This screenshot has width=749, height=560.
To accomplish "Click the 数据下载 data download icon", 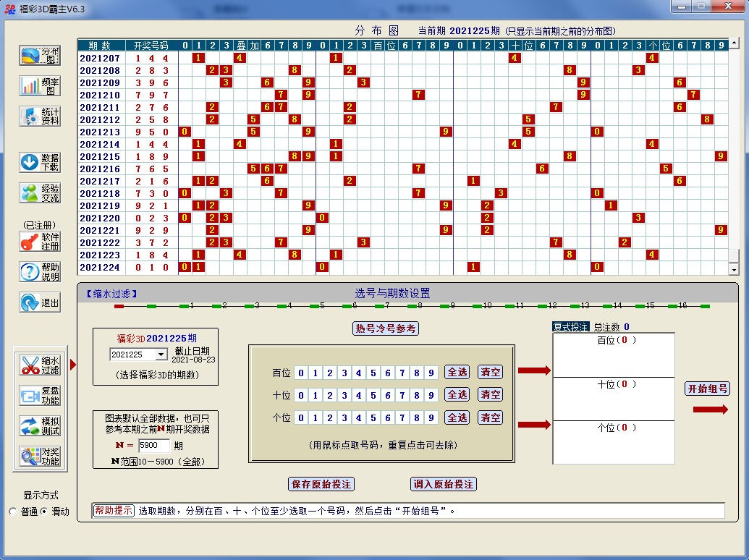I will [40, 162].
